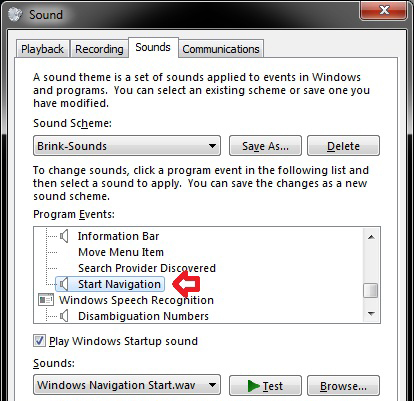Select the Information Bar event

click(118, 236)
